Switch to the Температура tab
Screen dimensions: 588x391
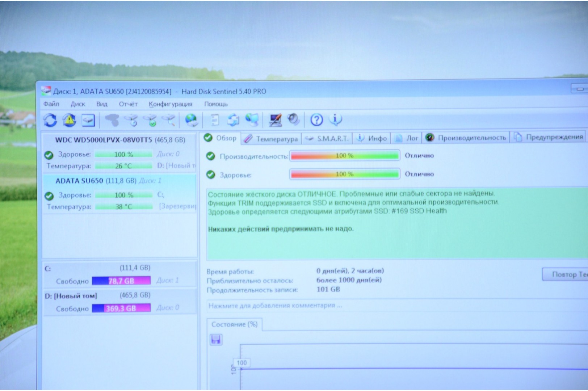[x=272, y=139]
